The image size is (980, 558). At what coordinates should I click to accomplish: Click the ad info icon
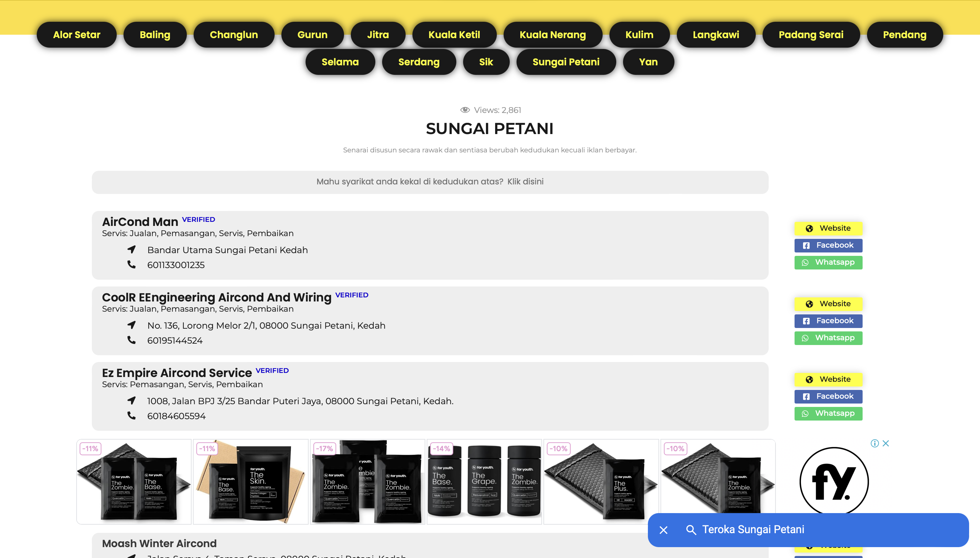point(874,443)
